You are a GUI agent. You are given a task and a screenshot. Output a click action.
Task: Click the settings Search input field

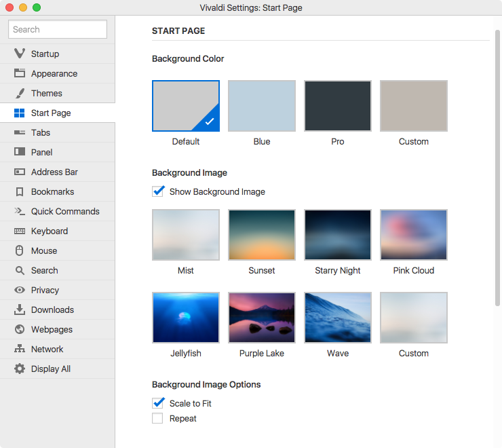tap(58, 29)
